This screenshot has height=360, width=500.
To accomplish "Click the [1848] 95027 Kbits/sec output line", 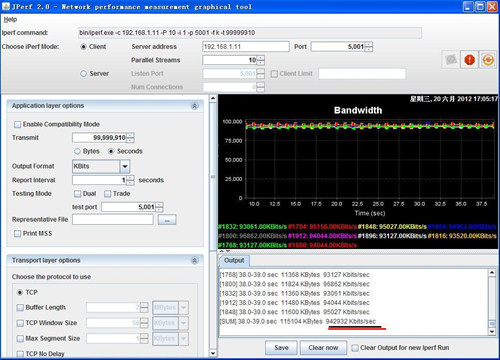I will (295, 312).
